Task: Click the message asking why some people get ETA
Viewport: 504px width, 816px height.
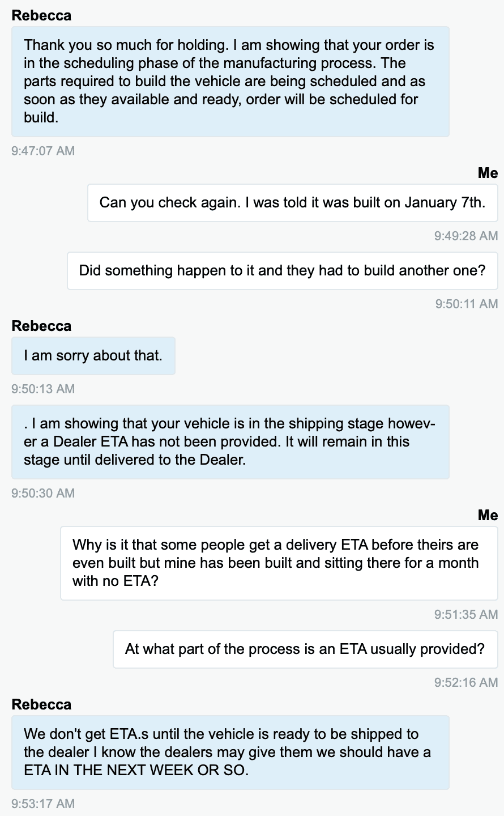Action: (x=279, y=563)
